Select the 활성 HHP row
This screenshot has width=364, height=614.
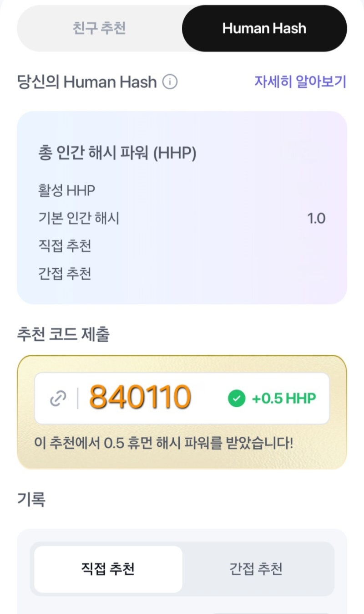182,190
